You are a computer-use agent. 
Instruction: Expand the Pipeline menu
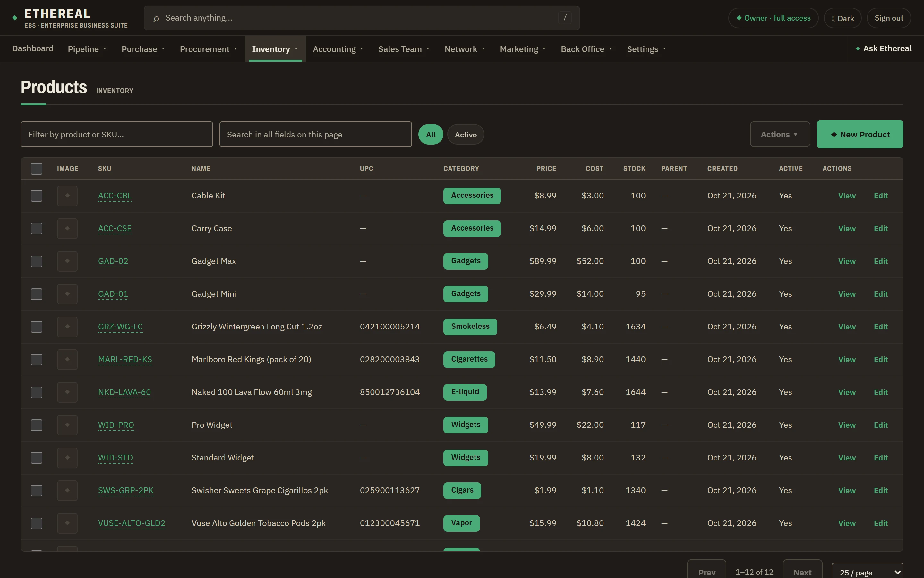click(87, 49)
